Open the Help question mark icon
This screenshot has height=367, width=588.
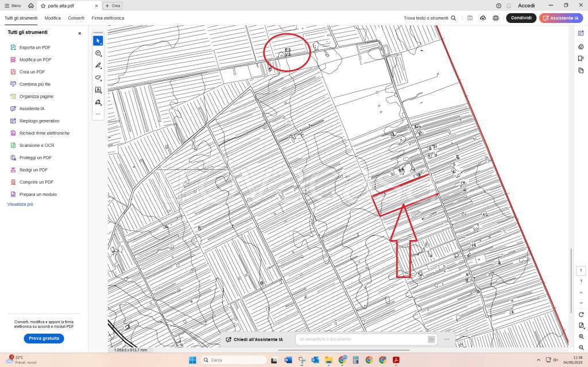[x=498, y=6]
